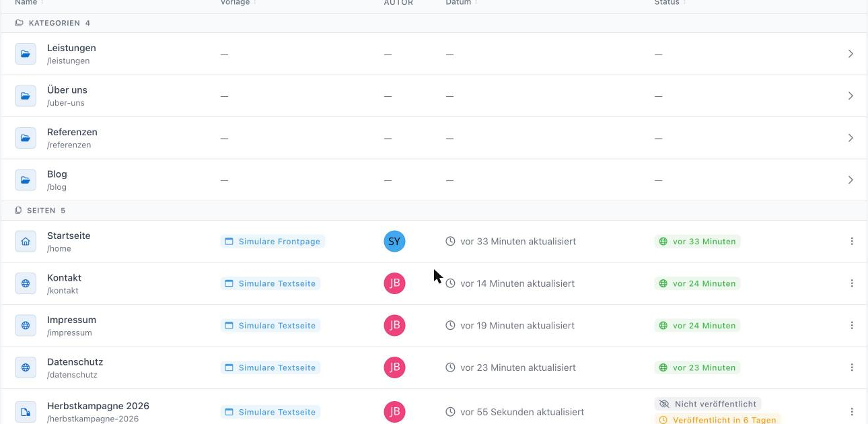
Task: Click the 'Nicht veröffentlicht' status badge
Action: click(x=708, y=404)
